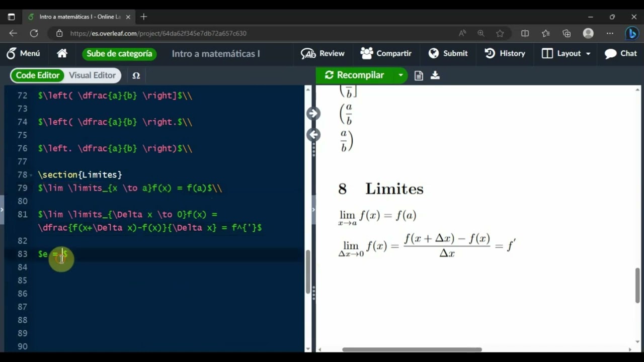The height and width of the screenshot is (362, 644).
Task: Close the Intro a matemáticas I tab
Action: tap(128, 17)
